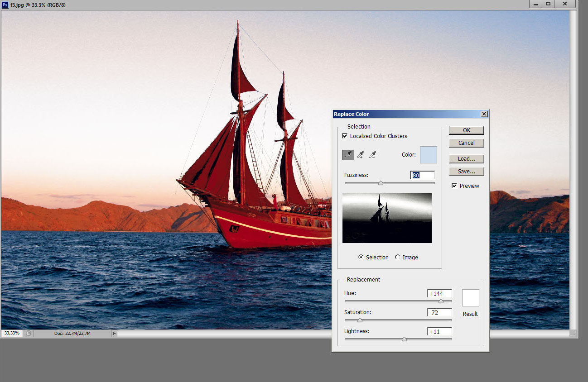The width and height of the screenshot is (588, 382).
Task: Choose the Image radio option
Action: click(x=398, y=257)
